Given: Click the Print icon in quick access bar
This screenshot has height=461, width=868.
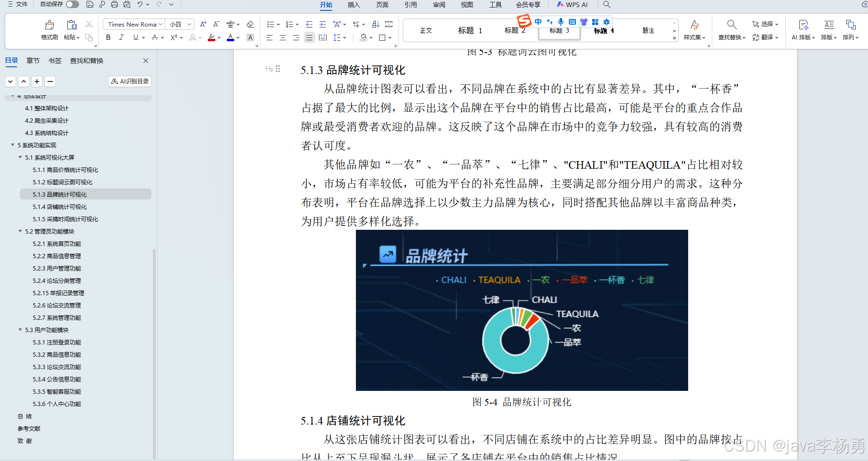Looking at the screenshot, I should pyautogui.click(x=115, y=4).
